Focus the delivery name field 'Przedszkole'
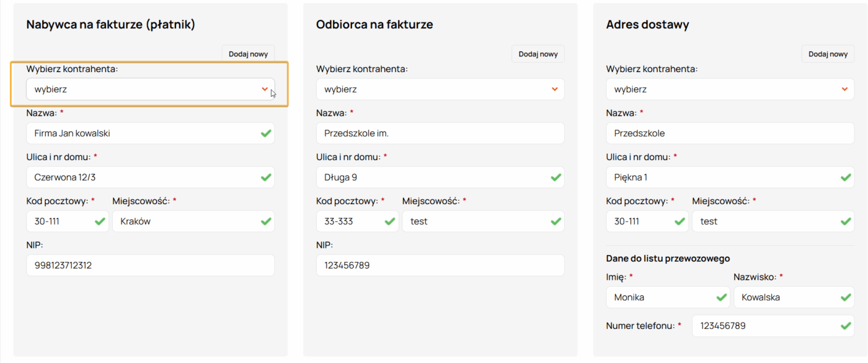Image resolution: width=868 pixels, height=363 pixels. pyautogui.click(x=730, y=133)
